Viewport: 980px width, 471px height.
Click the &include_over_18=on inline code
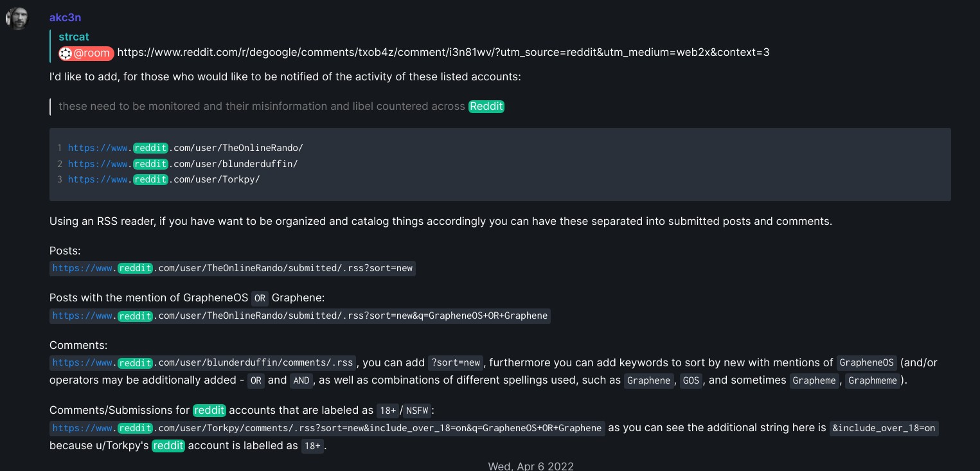884,428
